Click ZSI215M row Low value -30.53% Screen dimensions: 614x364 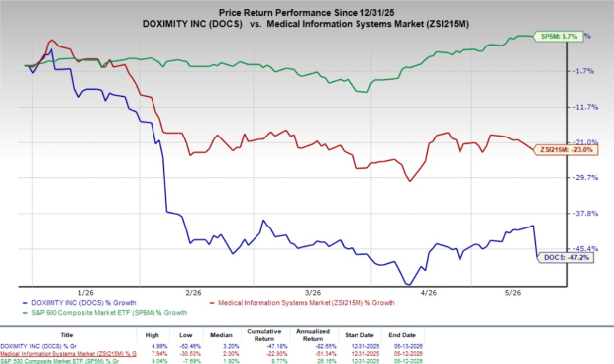(x=190, y=354)
